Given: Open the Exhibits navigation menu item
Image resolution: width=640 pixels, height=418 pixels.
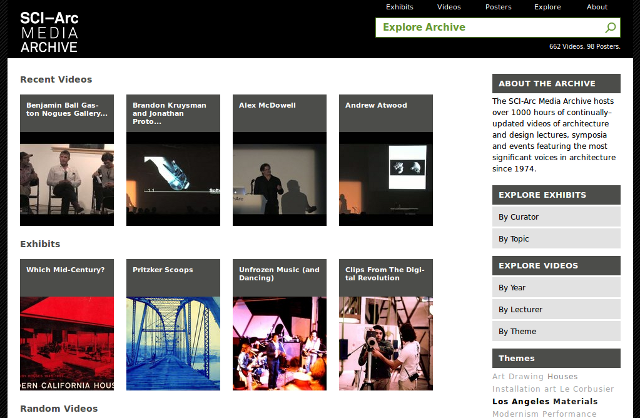Looking at the screenshot, I should coord(399,7).
